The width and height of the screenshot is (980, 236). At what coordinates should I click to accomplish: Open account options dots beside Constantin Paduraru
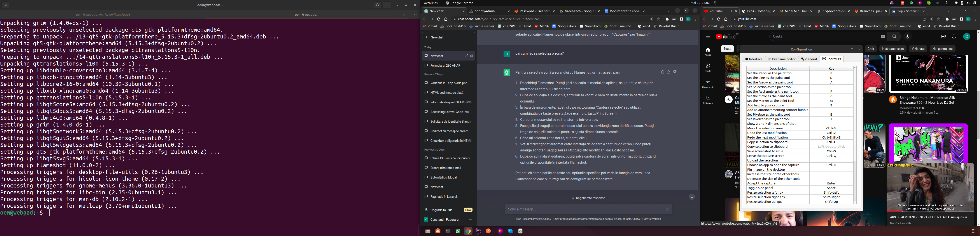471,220
